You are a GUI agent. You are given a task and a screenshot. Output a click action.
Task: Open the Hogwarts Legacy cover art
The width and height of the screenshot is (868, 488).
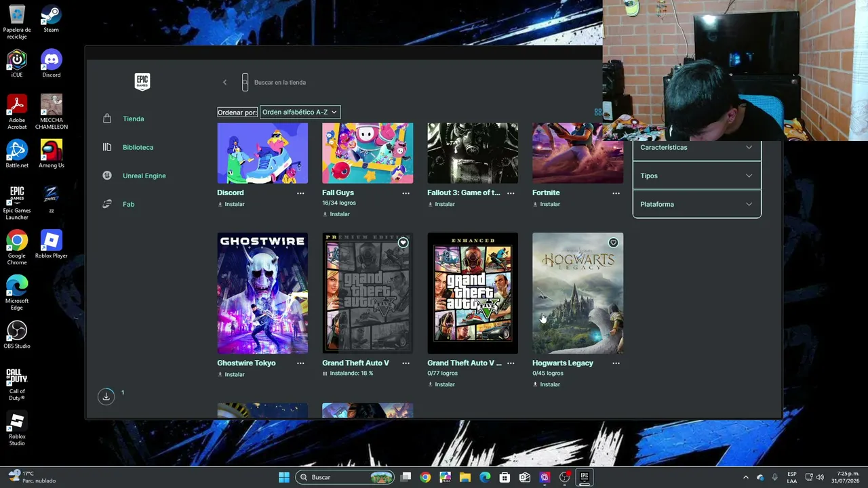pyautogui.click(x=578, y=293)
